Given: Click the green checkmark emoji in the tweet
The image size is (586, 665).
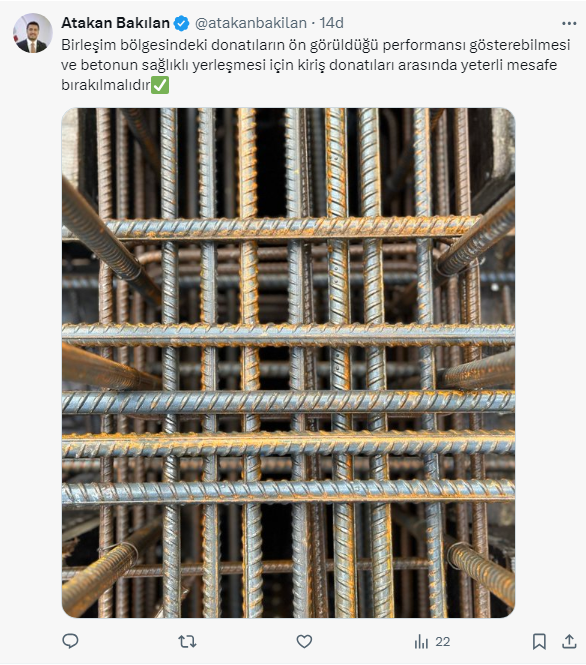Looking at the screenshot, I should click(160, 85).
